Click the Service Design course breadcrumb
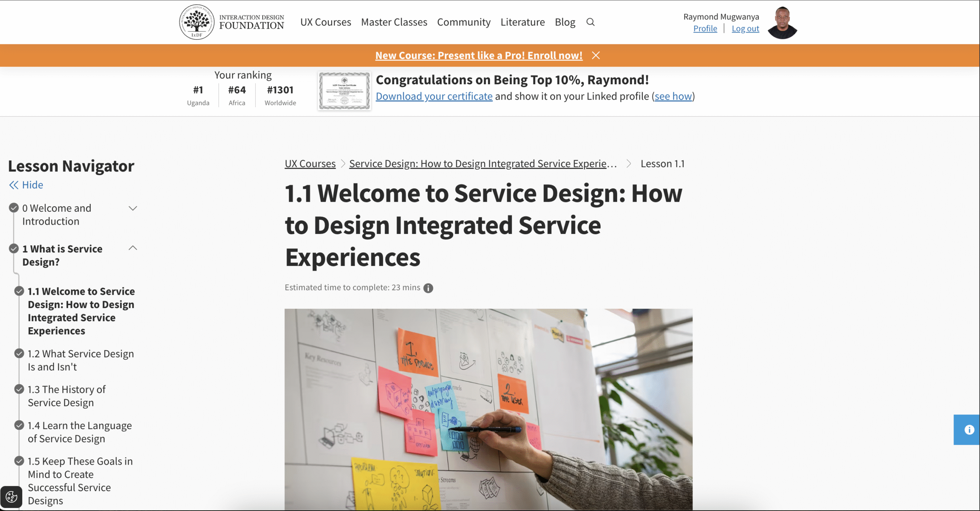This screenshot has width=980, height=511. (x=482, y=164)
